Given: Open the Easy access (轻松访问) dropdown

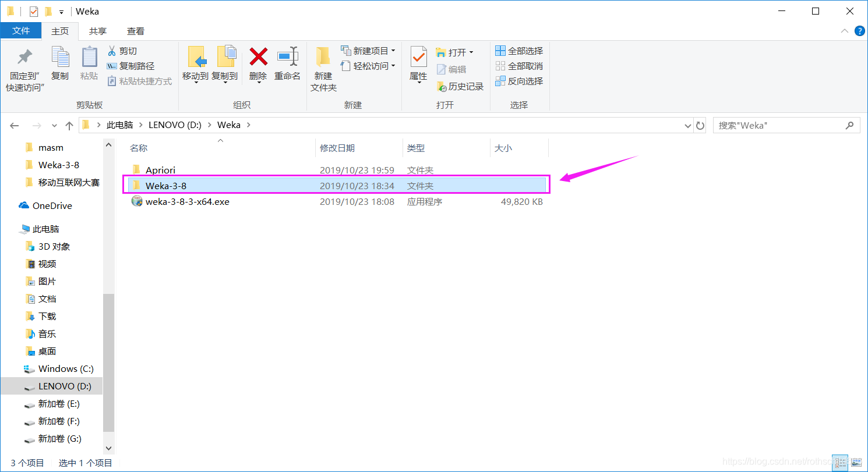Looking at the screenshot, I should tap(368, 66).
